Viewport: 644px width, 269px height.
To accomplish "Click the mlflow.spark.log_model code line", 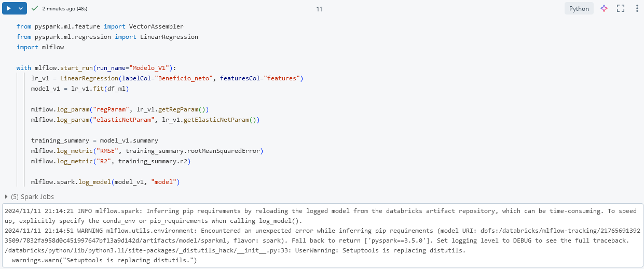I will click(x=105, y=182).
